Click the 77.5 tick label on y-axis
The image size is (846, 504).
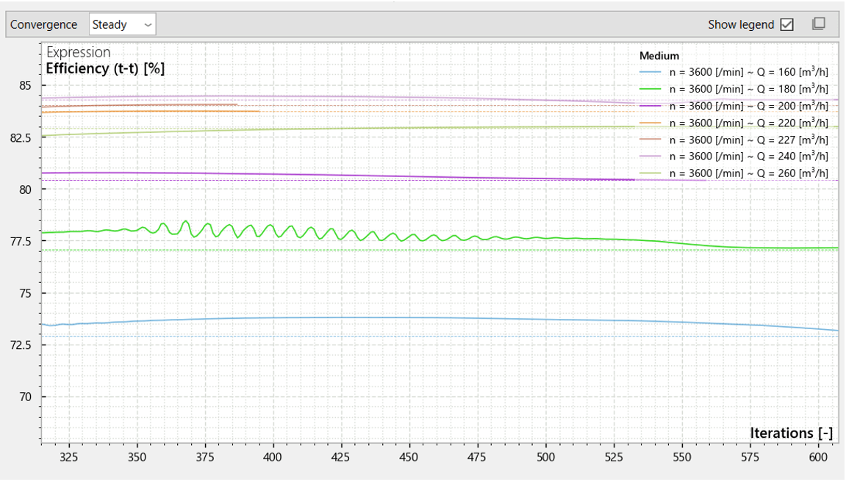coord(21,242)
